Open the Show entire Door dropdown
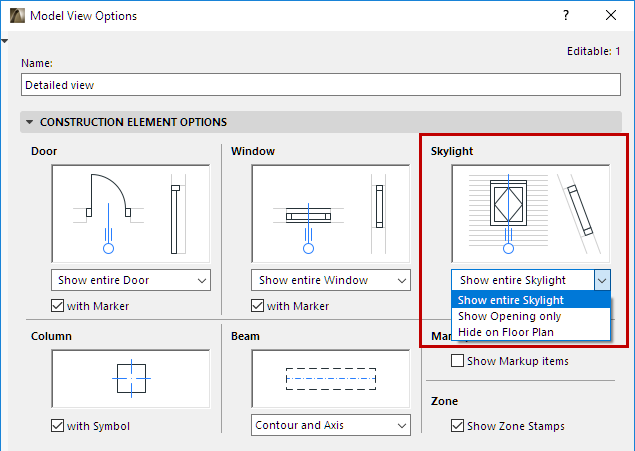Screen dimensions: 635x451 point(131,280)
